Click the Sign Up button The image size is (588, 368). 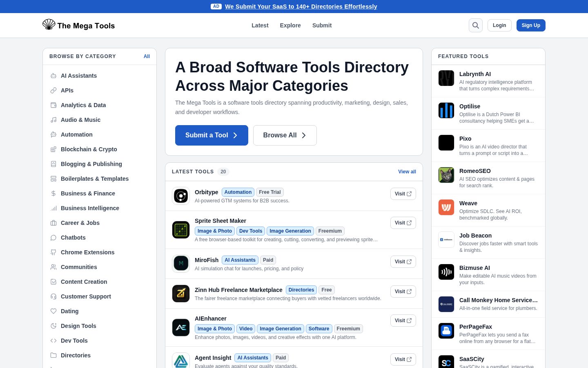pos(531,25)
